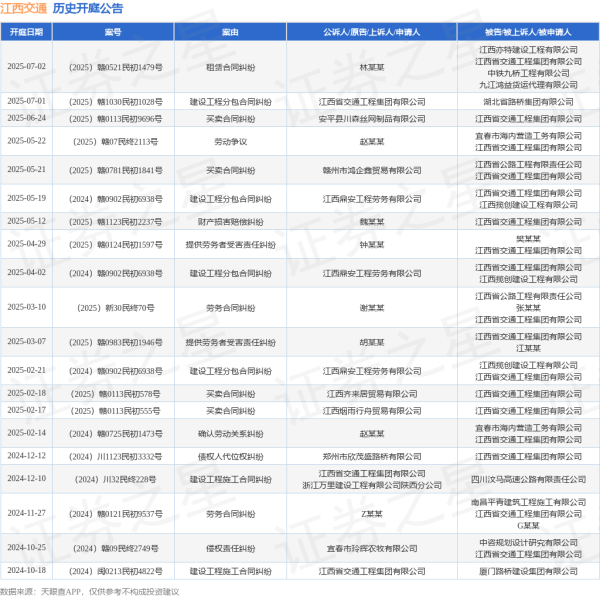Viewport: 600px width, 597px height.
Task: Click date 2025-04-29
Action: (x=26, y=244)
